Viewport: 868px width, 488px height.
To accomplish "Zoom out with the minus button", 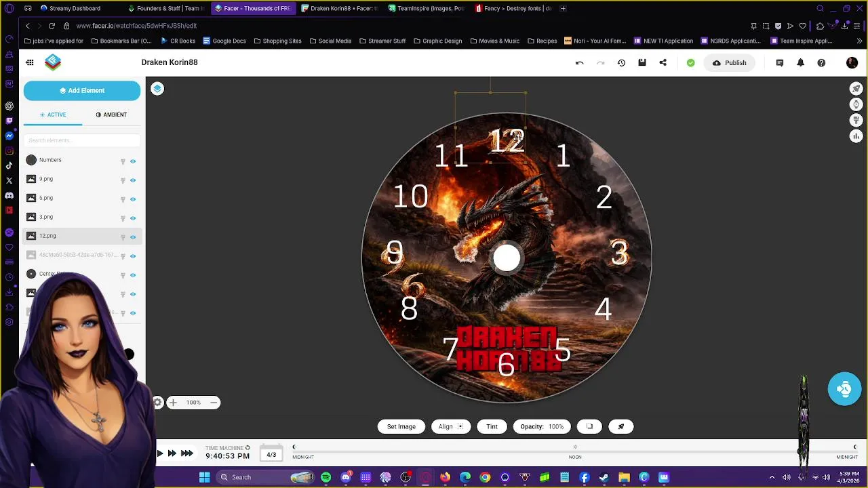I will 213,403.
